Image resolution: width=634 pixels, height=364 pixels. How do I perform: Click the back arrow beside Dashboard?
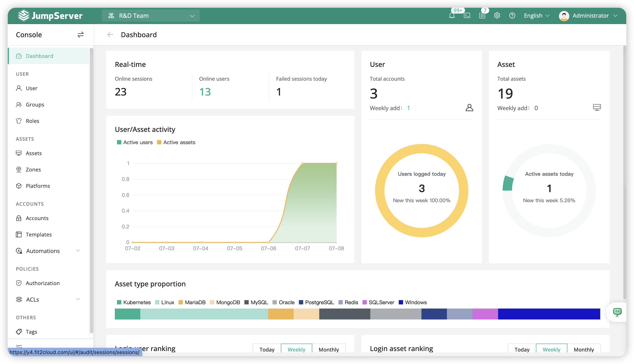pyautogui.click(x=110, y=35)
